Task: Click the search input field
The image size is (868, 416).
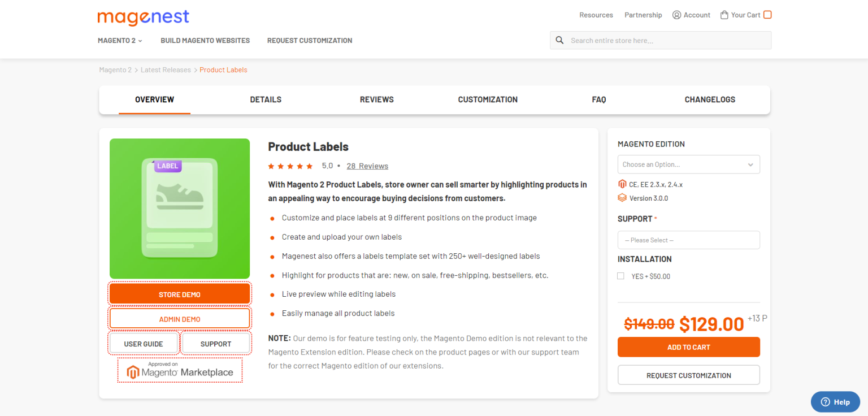Action: pos(667,40)
